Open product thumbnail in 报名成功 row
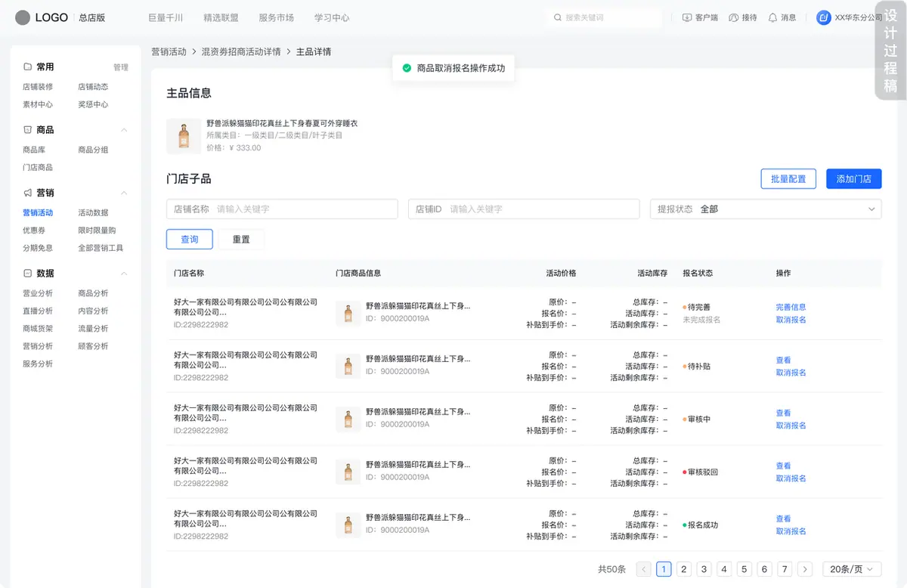907x588 pixels. 348,525
